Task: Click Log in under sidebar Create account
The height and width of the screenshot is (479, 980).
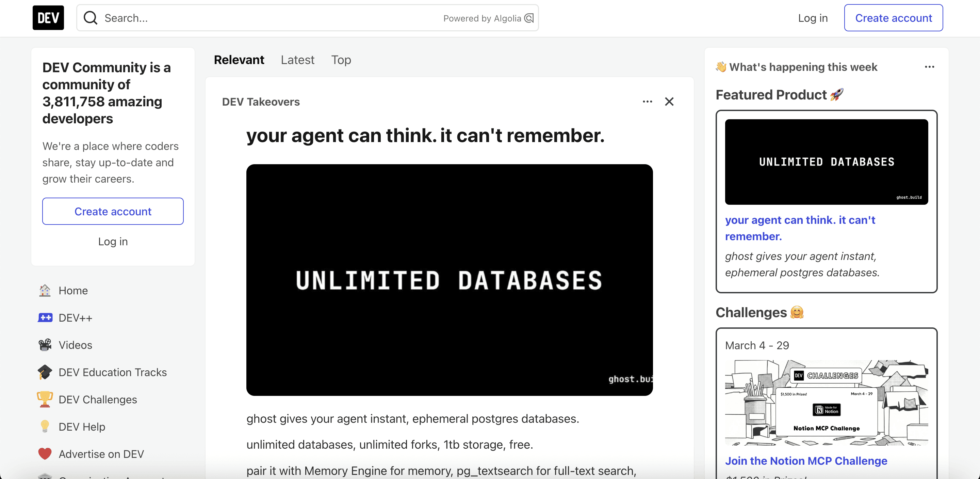Action: [x=113, y=242]
